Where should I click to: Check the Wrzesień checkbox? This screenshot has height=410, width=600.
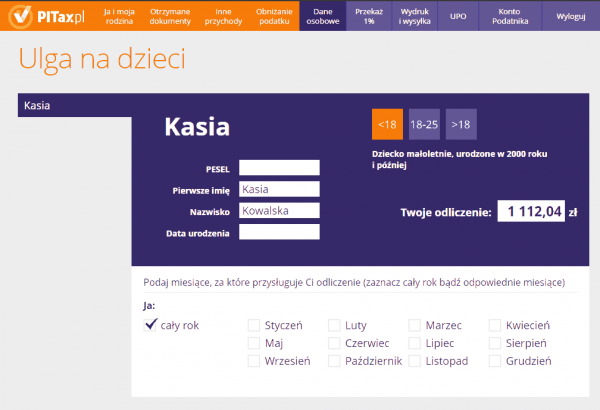tap(254, 361)
